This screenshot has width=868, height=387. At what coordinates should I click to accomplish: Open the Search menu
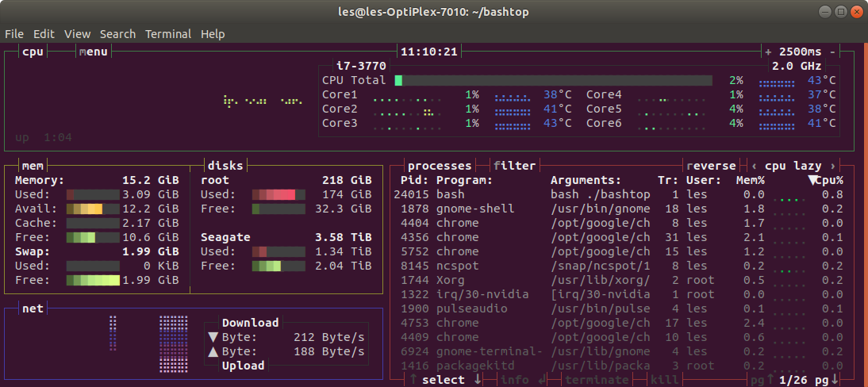[117, 34]
